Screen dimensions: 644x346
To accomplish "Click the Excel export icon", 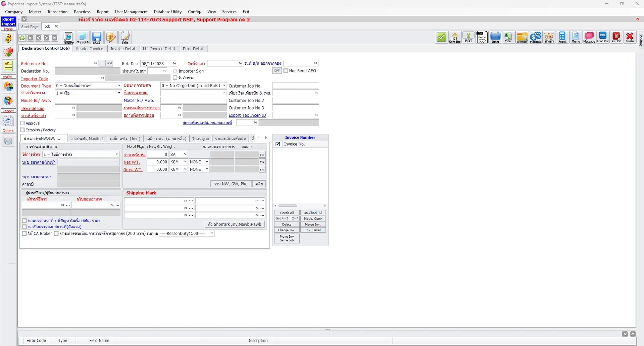I will pos(508,38).
